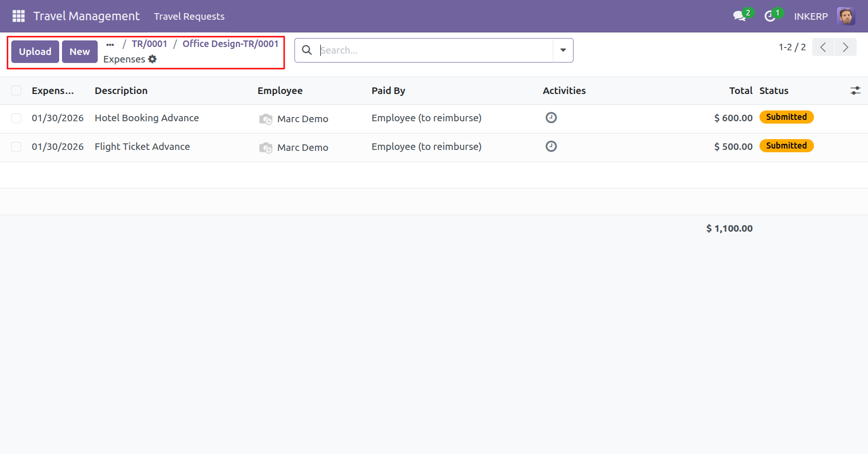868x454 pixels.
Task: Open the conversations chat icon
Action: tap(740, 16)
